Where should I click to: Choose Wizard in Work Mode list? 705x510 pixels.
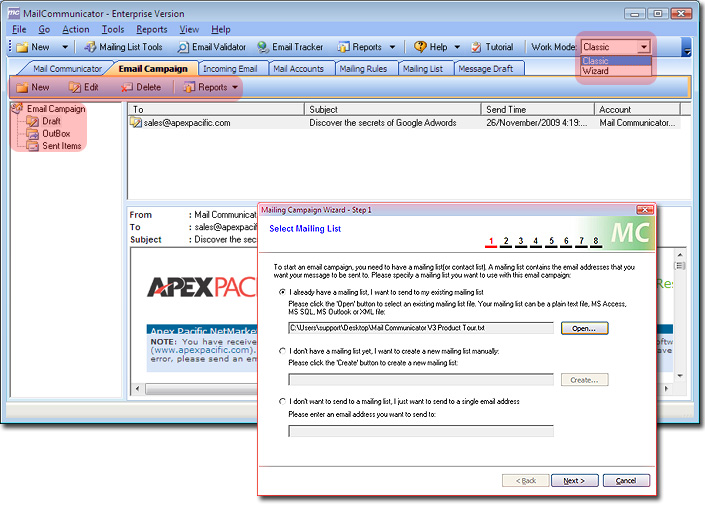[x=616, y=71]
